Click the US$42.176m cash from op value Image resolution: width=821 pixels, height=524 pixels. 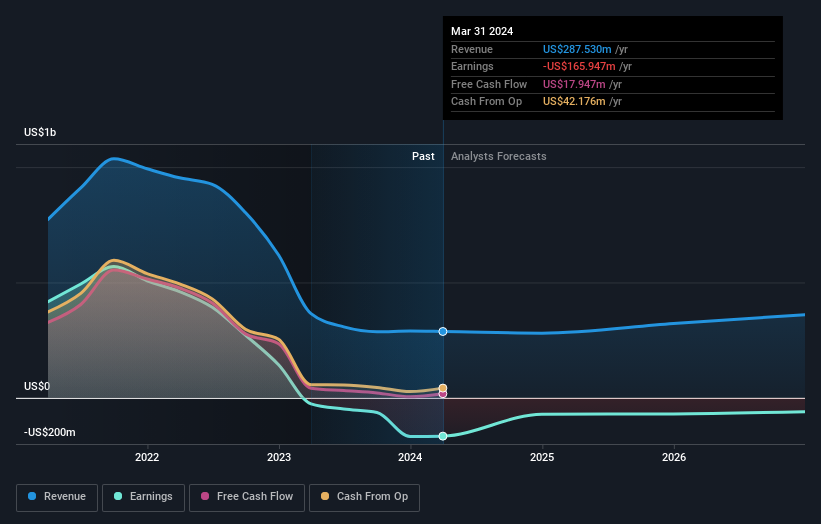point(574,102)
